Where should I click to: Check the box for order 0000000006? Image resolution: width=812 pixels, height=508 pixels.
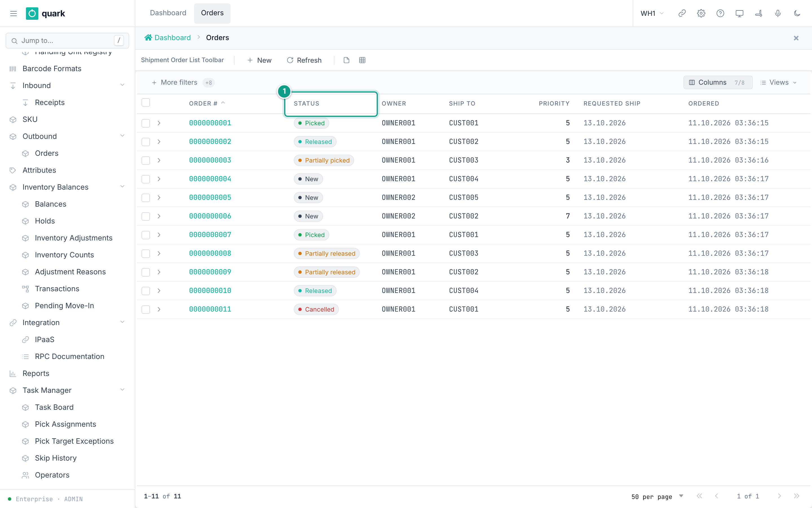coord(145,216)
